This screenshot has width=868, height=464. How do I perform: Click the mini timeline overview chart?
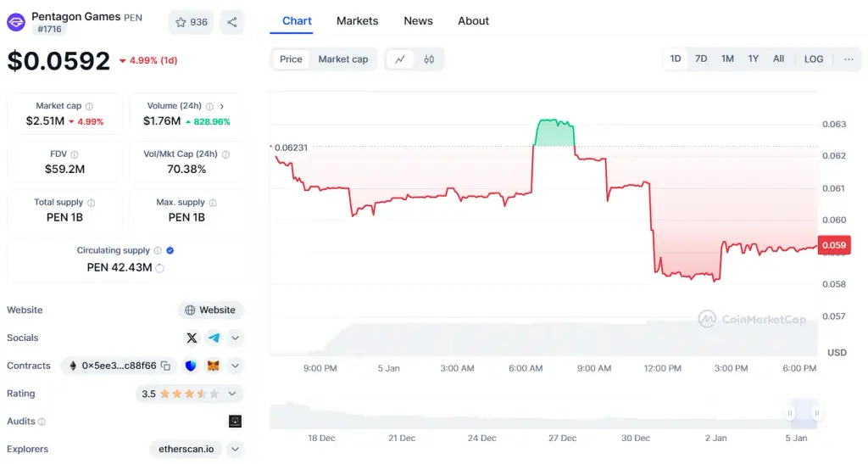tap(543, 414)
